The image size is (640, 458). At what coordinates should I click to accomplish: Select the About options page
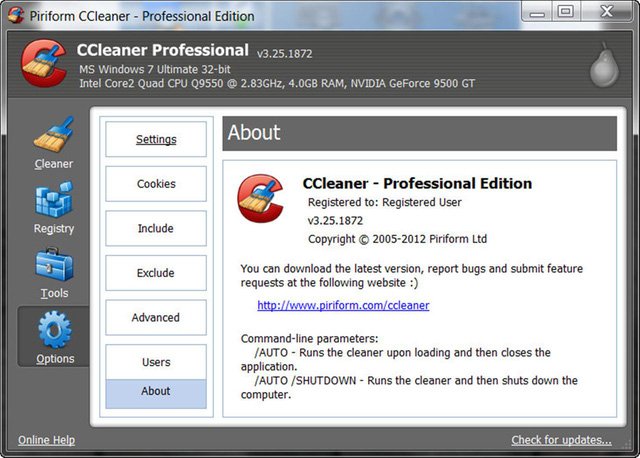point(156,392)
